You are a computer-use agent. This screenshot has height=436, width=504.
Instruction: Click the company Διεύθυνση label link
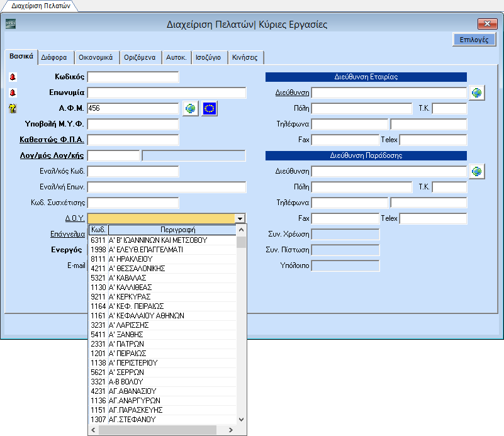[x=292, y=92]
